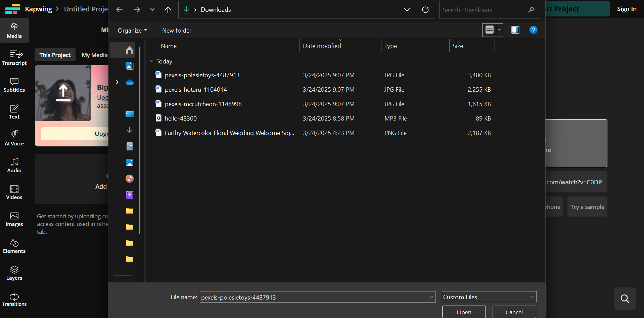
Task: Open the Subtitles tool
Action: click(x=14, y=85)
